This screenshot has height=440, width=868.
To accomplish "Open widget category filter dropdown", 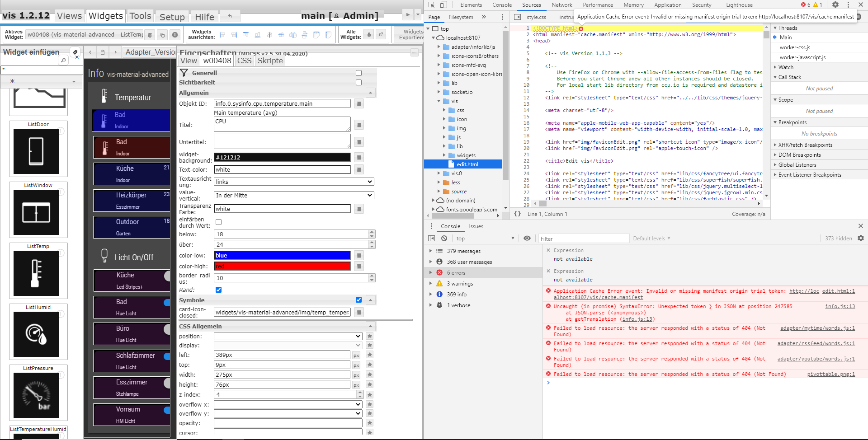I will pos(42,81).
